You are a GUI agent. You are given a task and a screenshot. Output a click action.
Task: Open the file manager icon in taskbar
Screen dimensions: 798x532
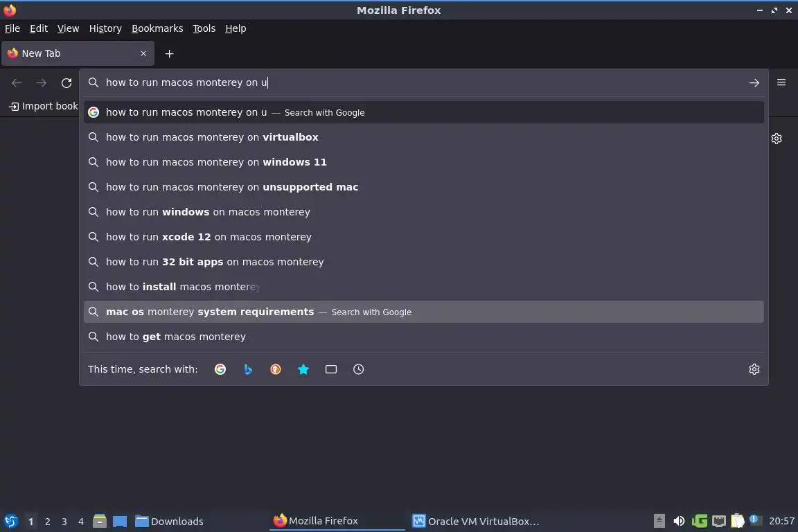(99, 521)
